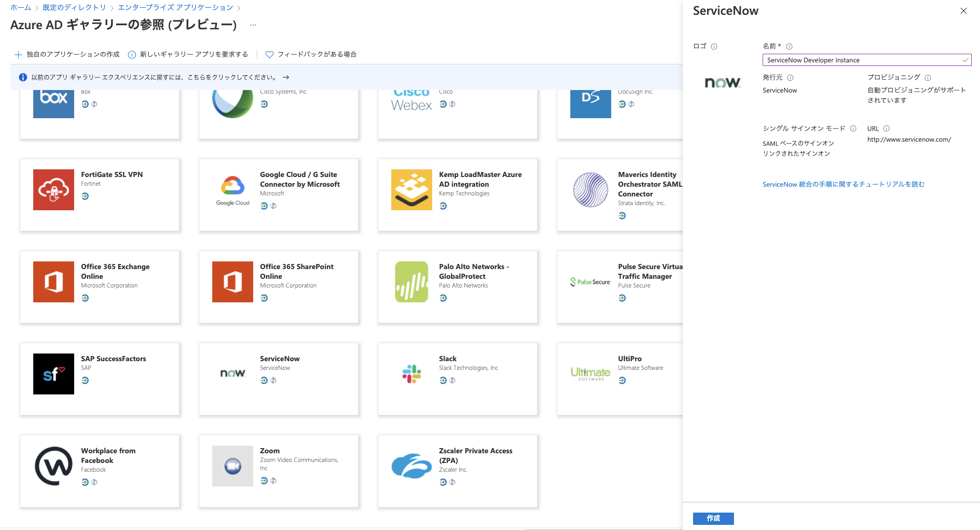Open the ServiceNow 統合の手順 tutorial link

click(x=843, y=184)
